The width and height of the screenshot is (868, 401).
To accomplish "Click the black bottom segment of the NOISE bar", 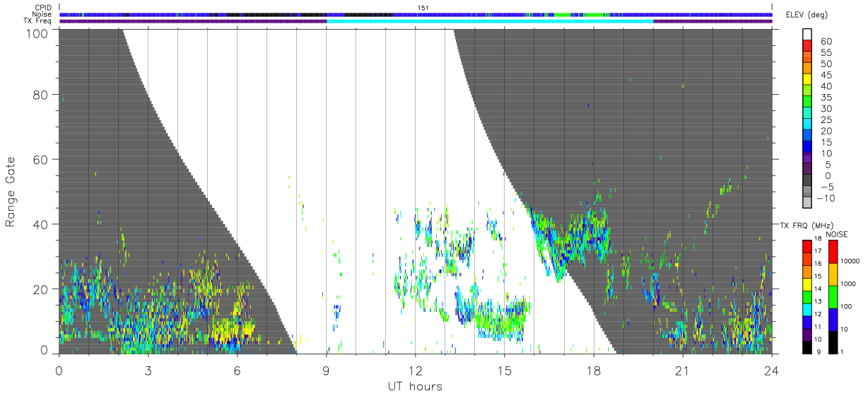I will 832,342.
